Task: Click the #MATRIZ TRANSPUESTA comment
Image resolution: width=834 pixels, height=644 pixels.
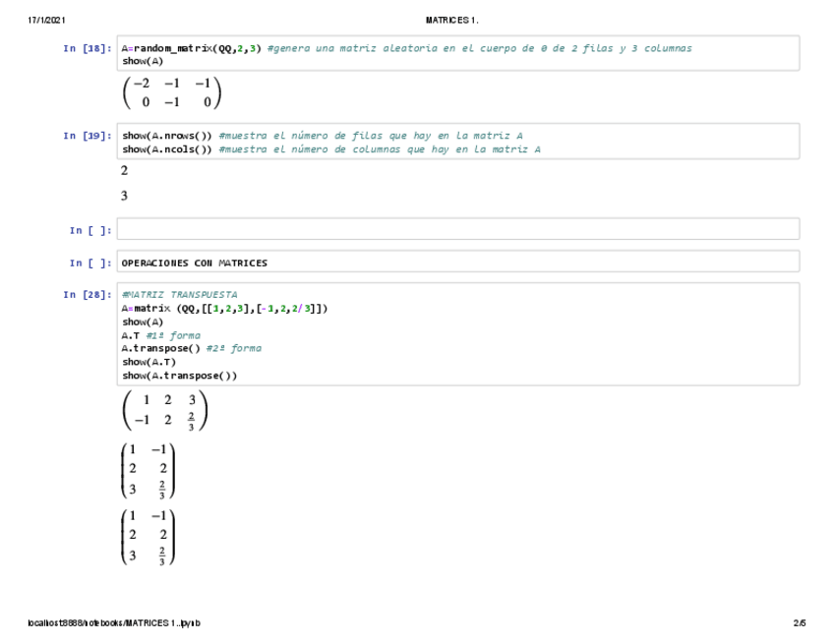Action: (180, 295)
